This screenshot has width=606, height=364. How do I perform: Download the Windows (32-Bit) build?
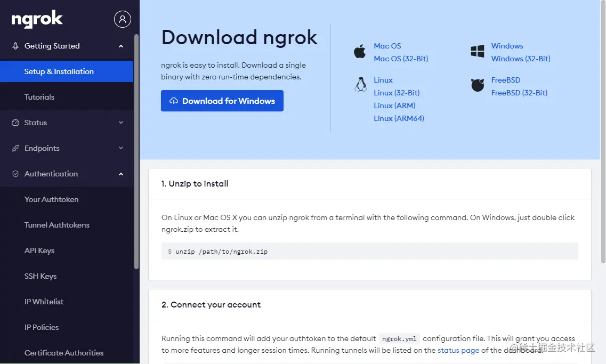[521, 59]
